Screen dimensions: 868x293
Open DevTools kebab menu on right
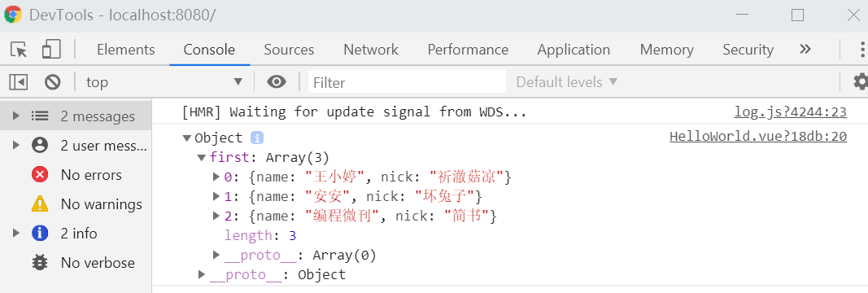[862, 50]
